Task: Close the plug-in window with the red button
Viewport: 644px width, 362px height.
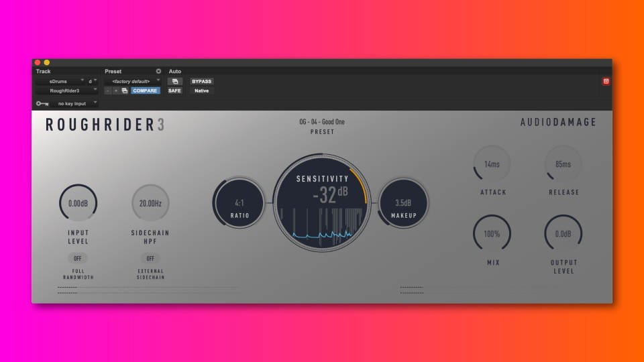Action: tap(38, 62)
